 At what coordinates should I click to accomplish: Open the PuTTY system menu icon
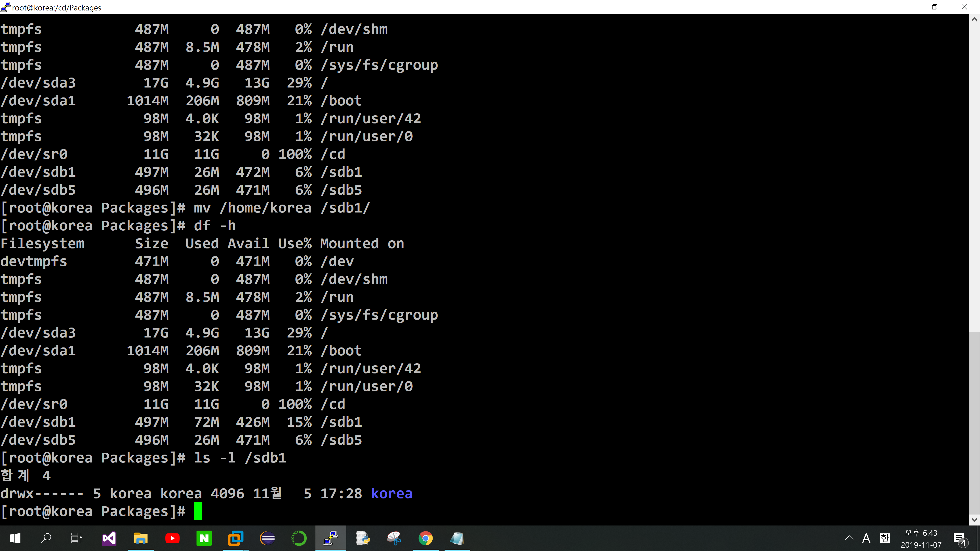5,7
